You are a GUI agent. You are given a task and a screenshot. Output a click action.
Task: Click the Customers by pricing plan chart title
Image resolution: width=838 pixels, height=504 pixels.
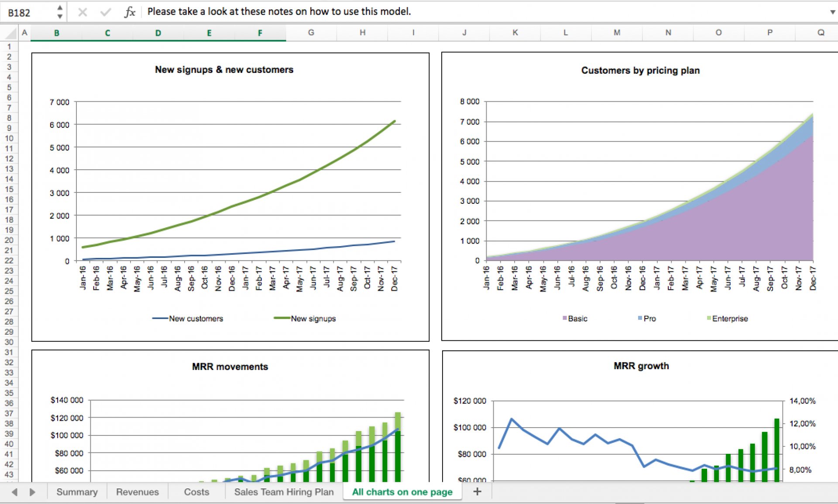(640, 71)
